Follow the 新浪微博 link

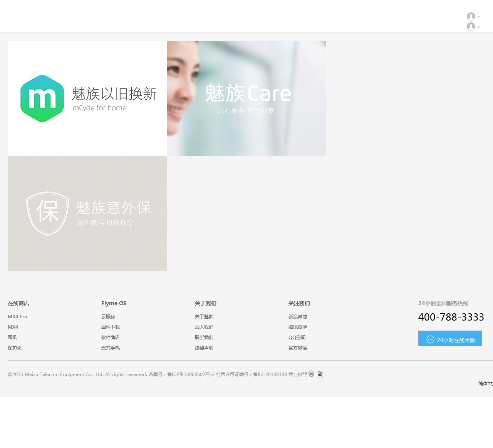pos(298,317)
